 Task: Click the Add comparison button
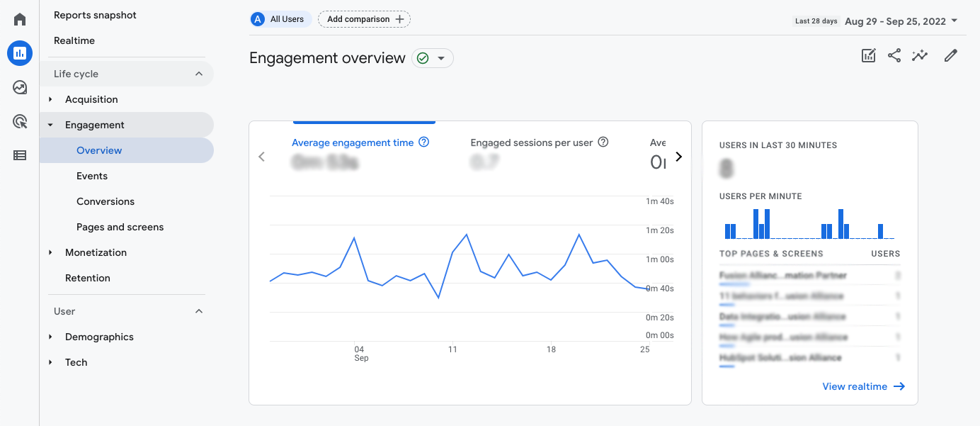pos(364,19)
